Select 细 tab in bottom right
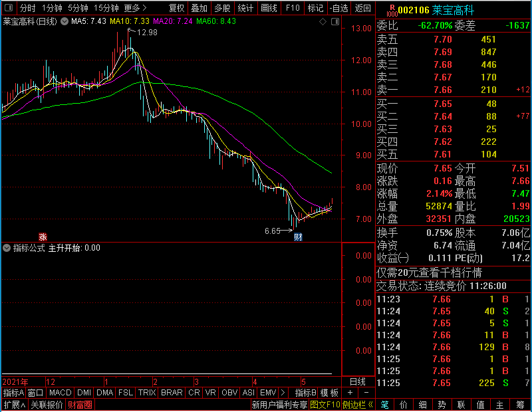 422,405
